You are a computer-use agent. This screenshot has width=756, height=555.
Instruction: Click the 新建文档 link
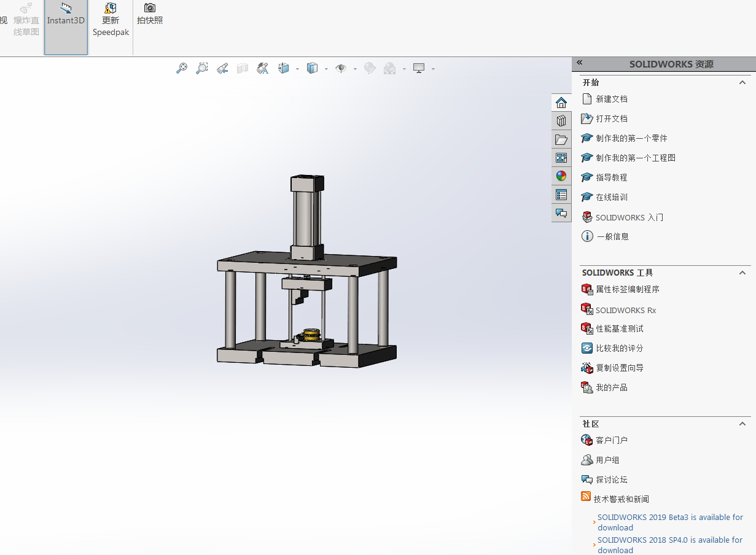[611, 99]
